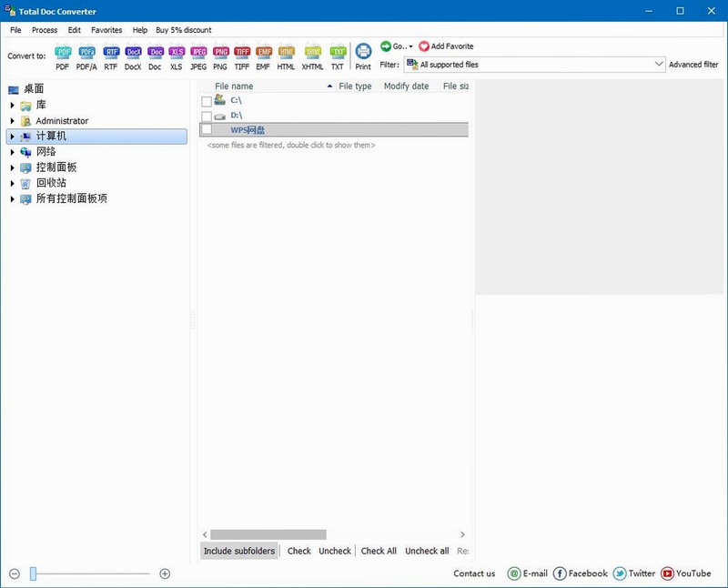Expand the 网络 network node
Viewport: 728px width, 588px height.
click(13, 152)
